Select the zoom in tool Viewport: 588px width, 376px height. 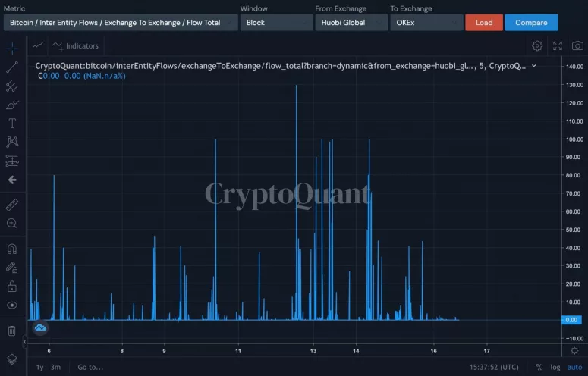pos(12,223)
